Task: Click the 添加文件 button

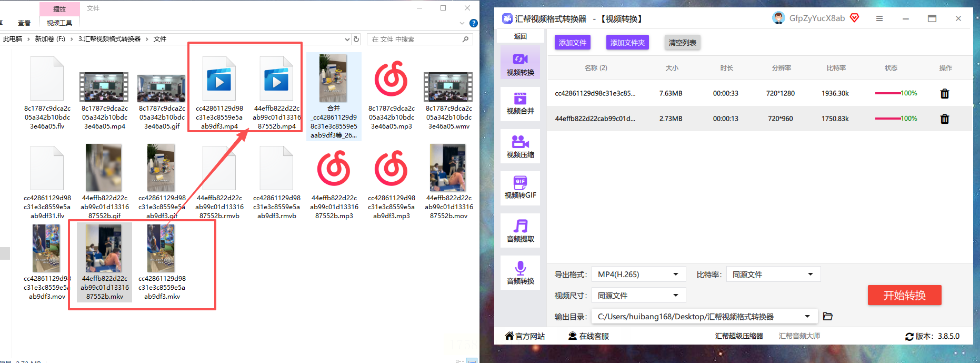Action: click(573, 43)
